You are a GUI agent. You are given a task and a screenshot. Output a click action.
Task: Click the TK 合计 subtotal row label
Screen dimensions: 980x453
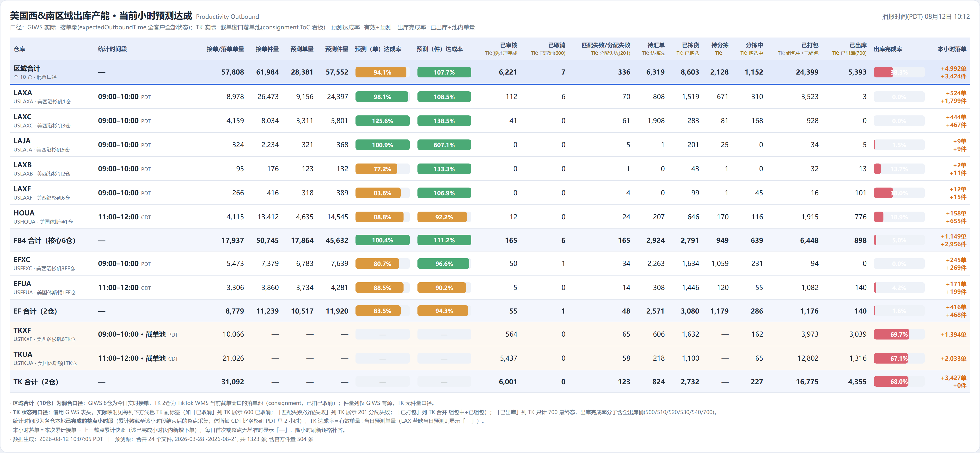click(x=36, y=382)
